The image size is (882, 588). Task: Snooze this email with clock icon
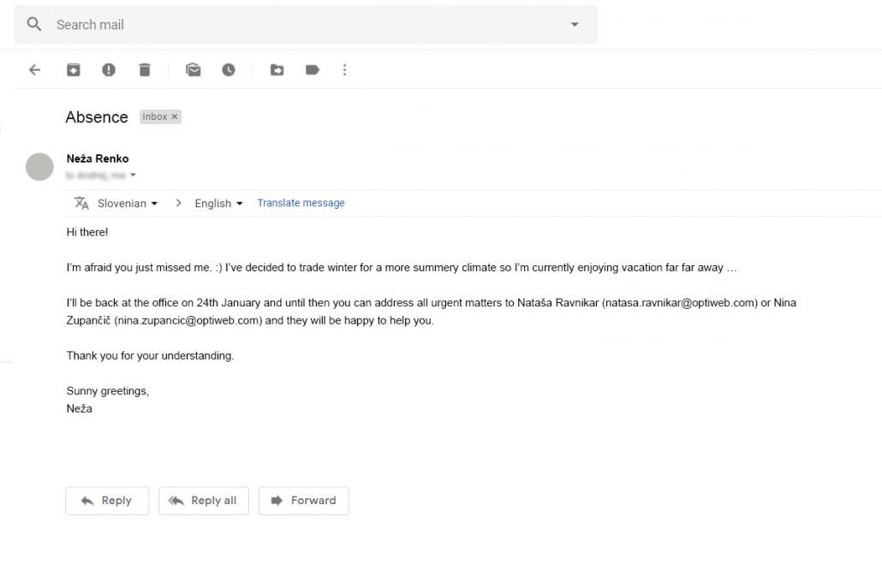click(229, 70)
